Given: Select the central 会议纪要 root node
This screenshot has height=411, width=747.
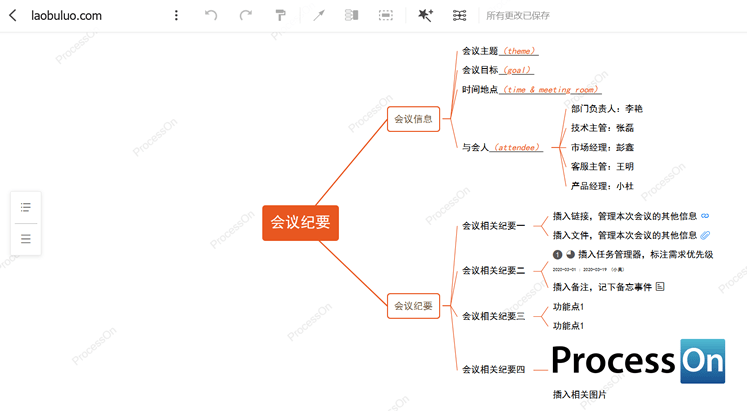Looking at the screenshot, I should point(301,222).
